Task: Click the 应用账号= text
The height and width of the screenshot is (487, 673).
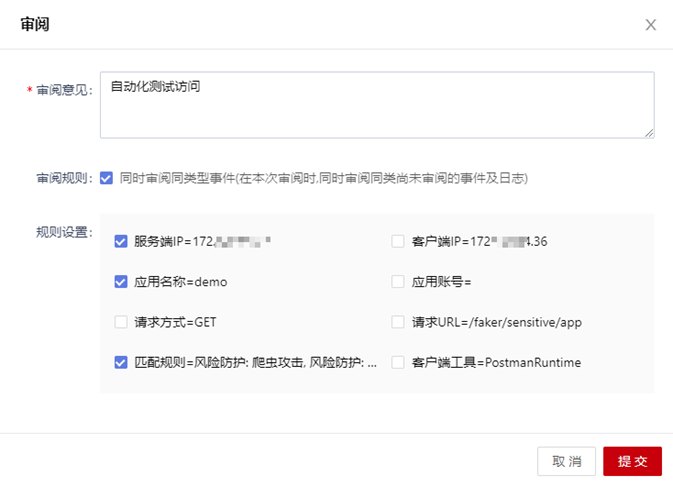Action: point(441,282)
